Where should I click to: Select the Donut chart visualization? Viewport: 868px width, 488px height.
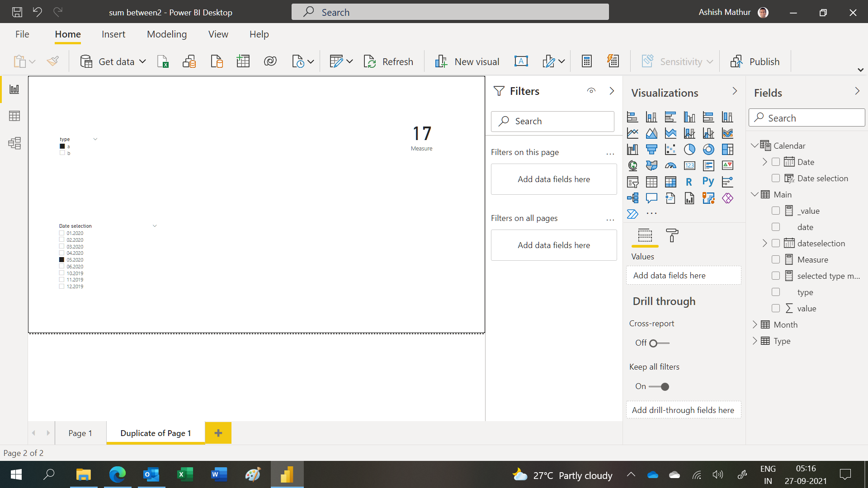(708, 149)
